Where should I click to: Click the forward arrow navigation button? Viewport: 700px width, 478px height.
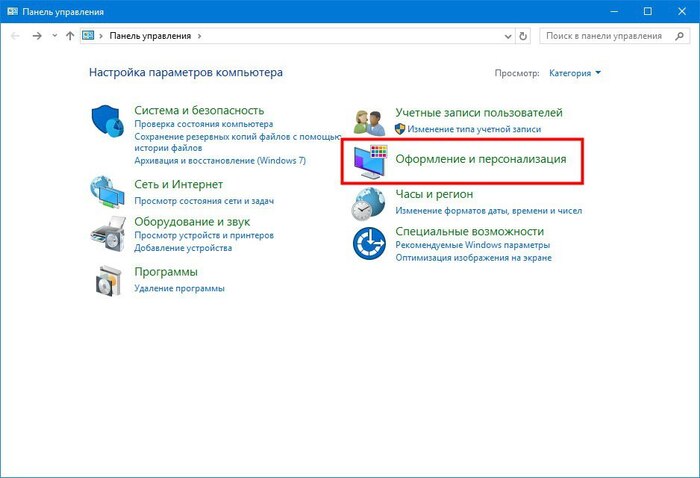[37, 36]
